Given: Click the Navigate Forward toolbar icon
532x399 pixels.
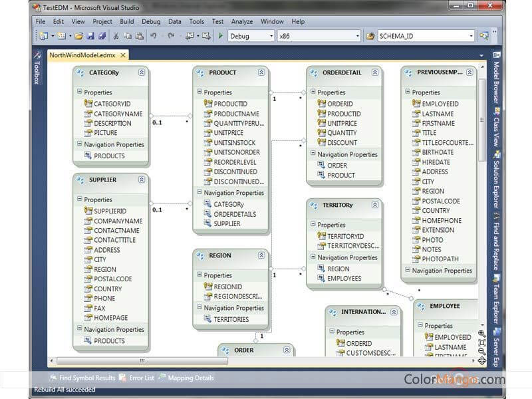Looking at the screenshot, I should point(206,36).
